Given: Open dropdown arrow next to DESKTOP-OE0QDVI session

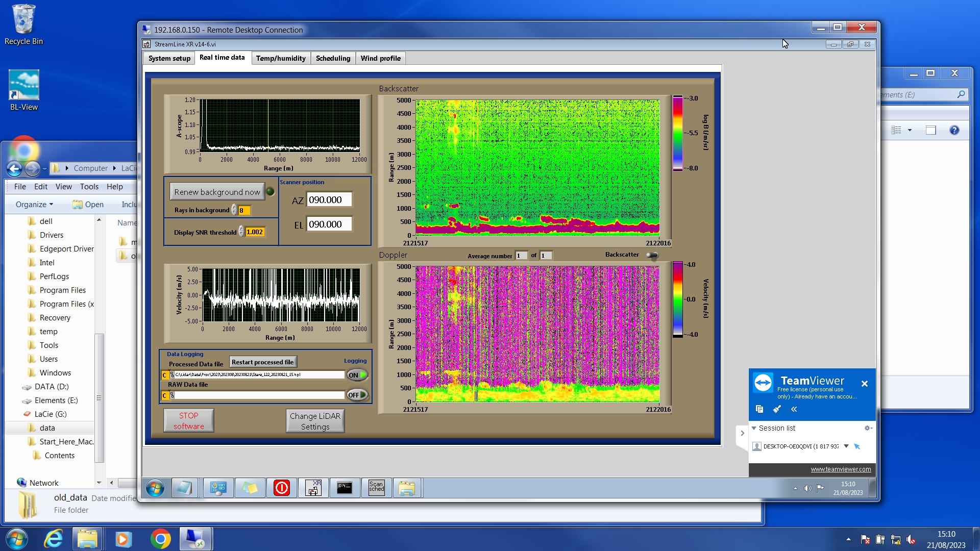Looking at the screenshot, I should pyautogui.click(x=846, y=446).
